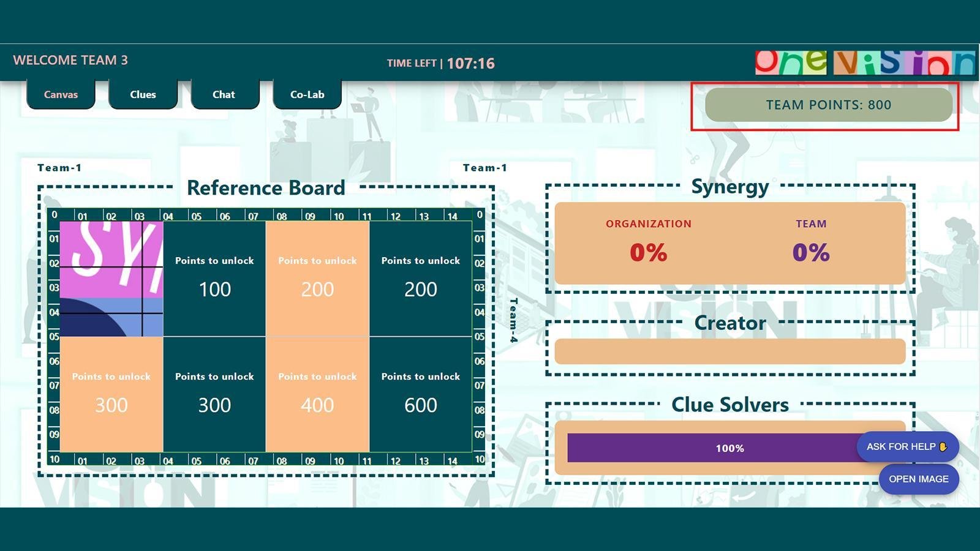980x551 pixels.
Task: Unlock the 100 points tile
Action: [214, 279]
